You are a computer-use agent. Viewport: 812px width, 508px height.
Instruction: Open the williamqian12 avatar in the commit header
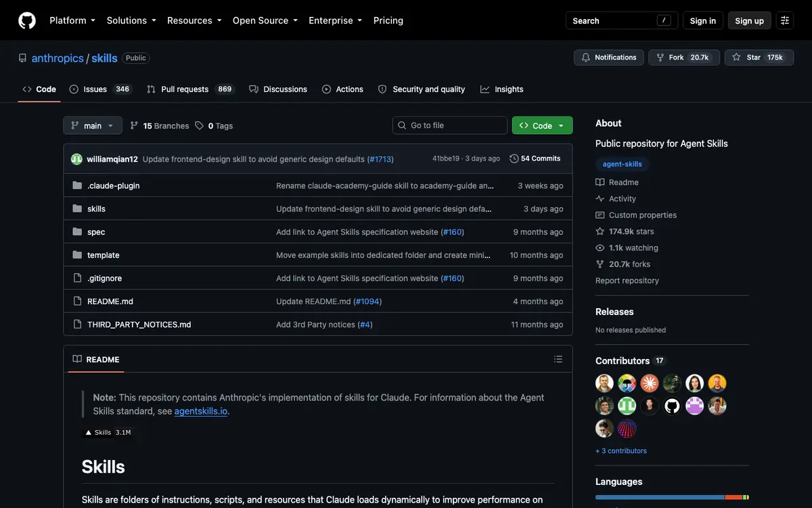76,159
